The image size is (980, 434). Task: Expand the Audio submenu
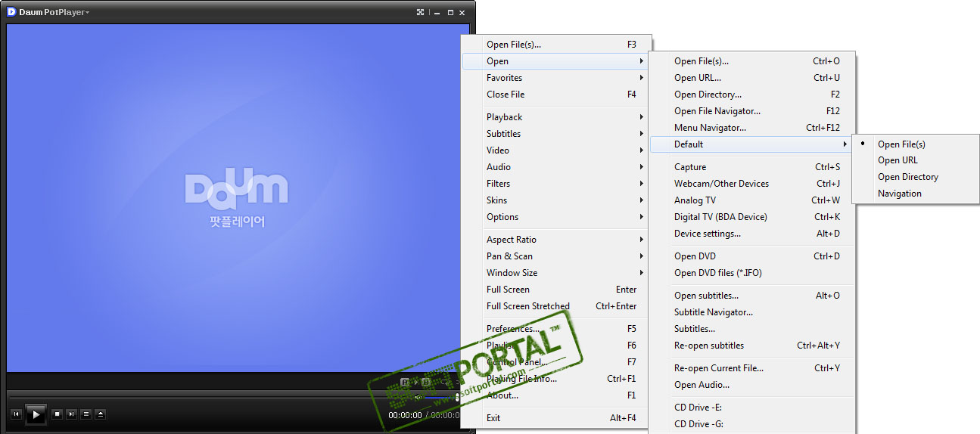tap(556, 167)
